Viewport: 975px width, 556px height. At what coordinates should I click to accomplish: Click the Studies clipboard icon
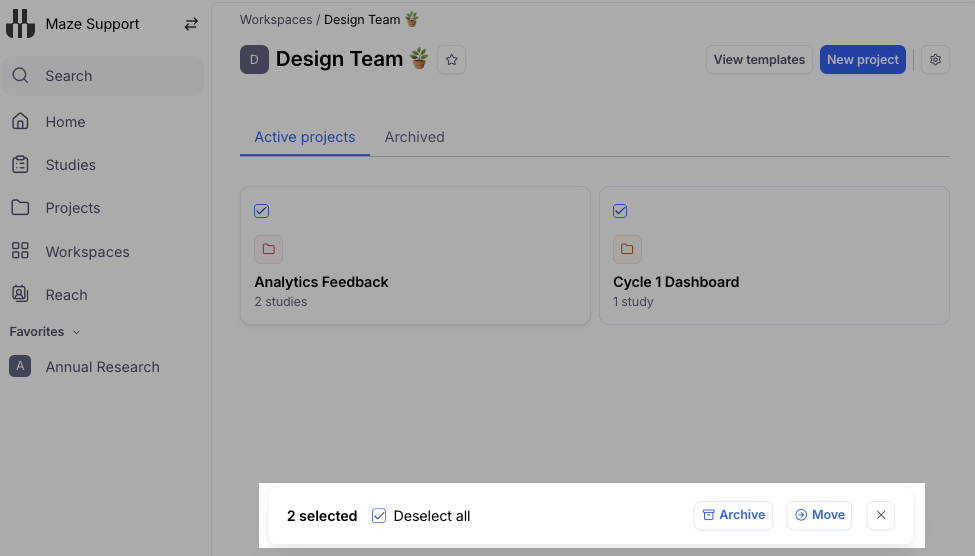[21, 164]
